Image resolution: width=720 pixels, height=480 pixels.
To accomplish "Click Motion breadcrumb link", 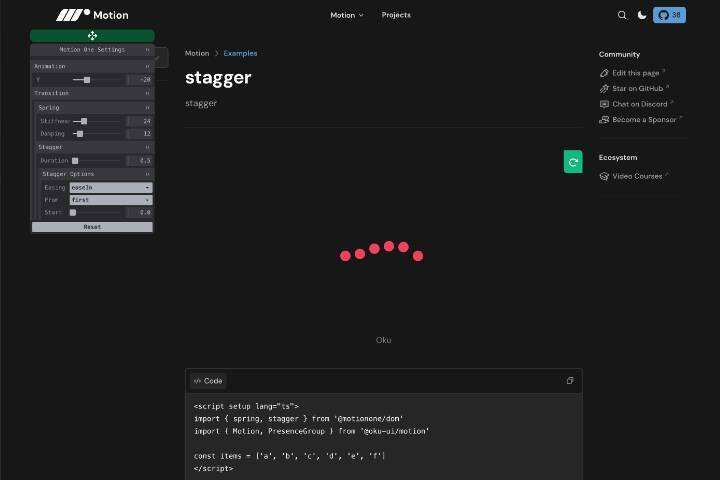I will coord(197,53).
